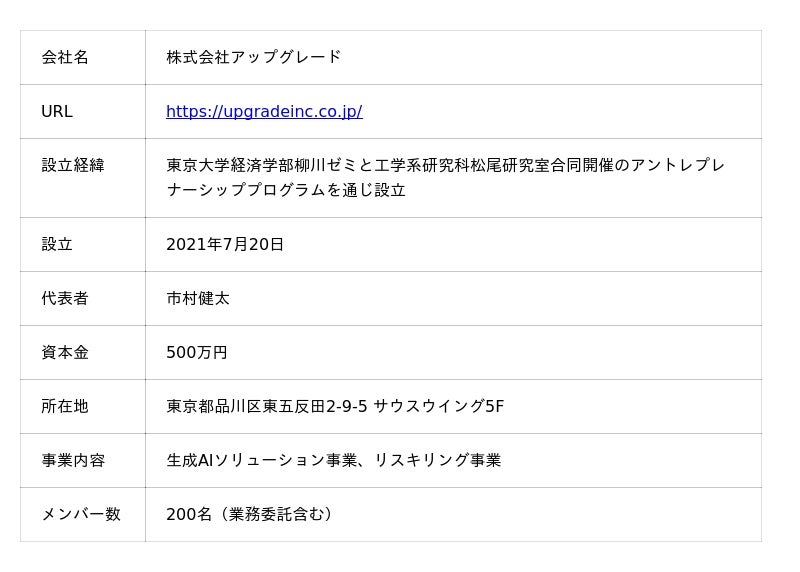Screen dimensions: 800x572
Task: Click the サウスウイング5F building name text
Action: [438, 407]
